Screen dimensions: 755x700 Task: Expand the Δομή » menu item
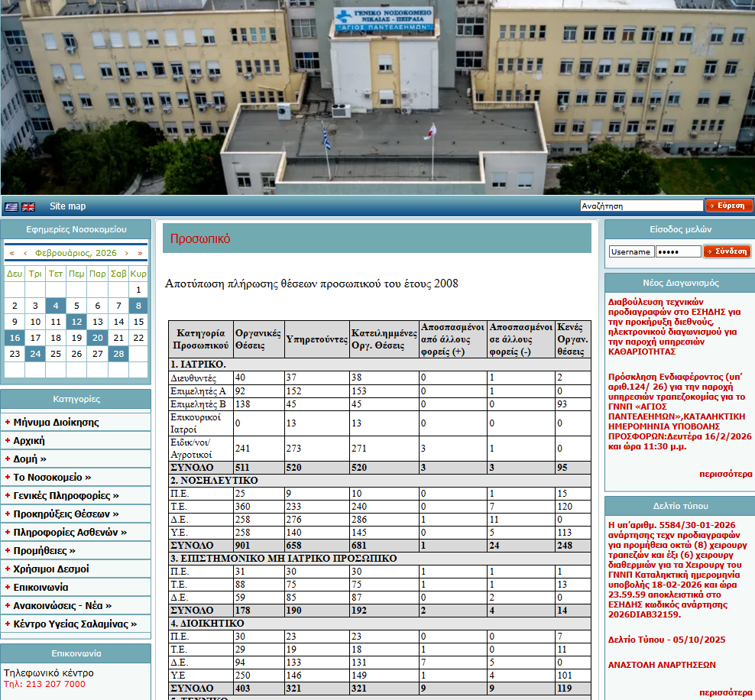(30, 459)
